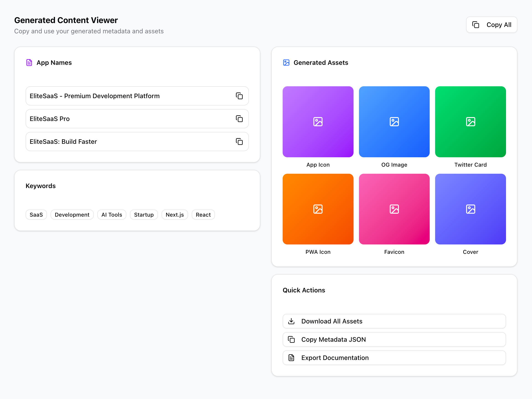Click the picture icon beside Generated Assets
Viewport: 532px width, 399px height.
286,63
